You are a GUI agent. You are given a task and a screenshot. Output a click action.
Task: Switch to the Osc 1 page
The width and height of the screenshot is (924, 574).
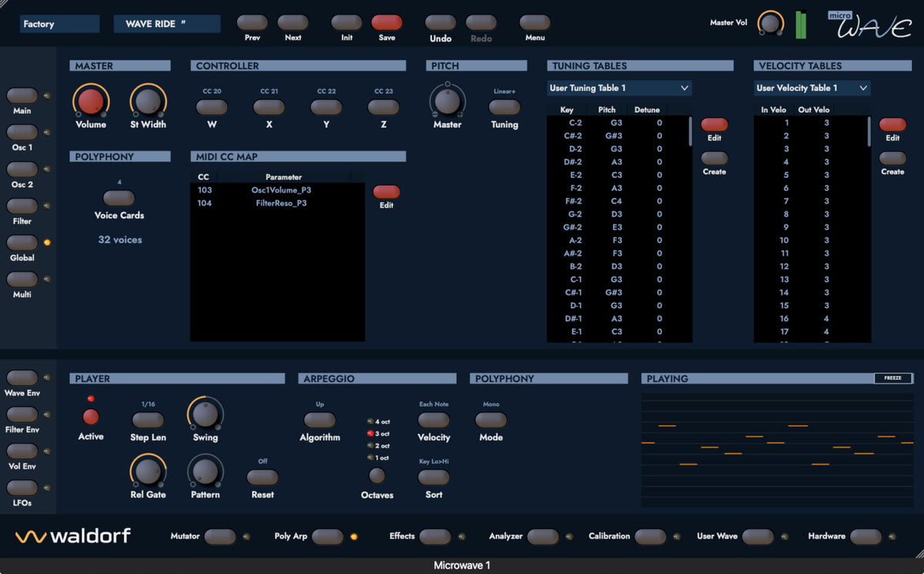pyautogui.click(x=22, y=133)
